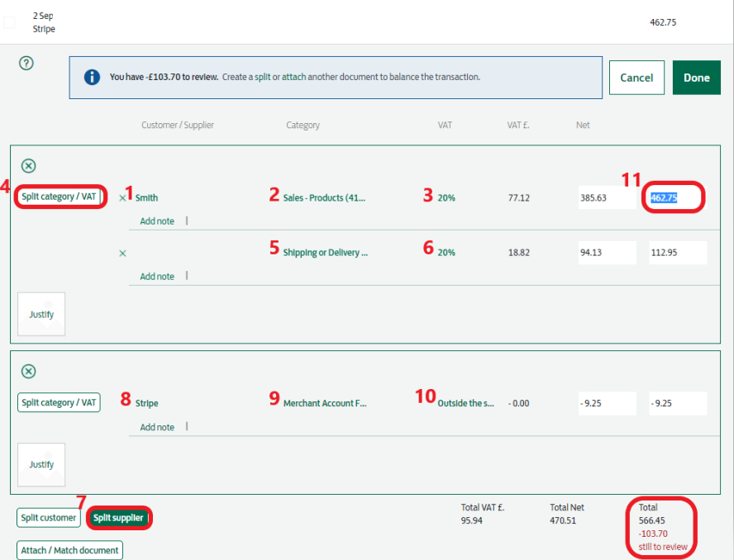Open the 20% VAT rate for Smith line
This screenshot has height=560, width=734.
tap(446, 198)
